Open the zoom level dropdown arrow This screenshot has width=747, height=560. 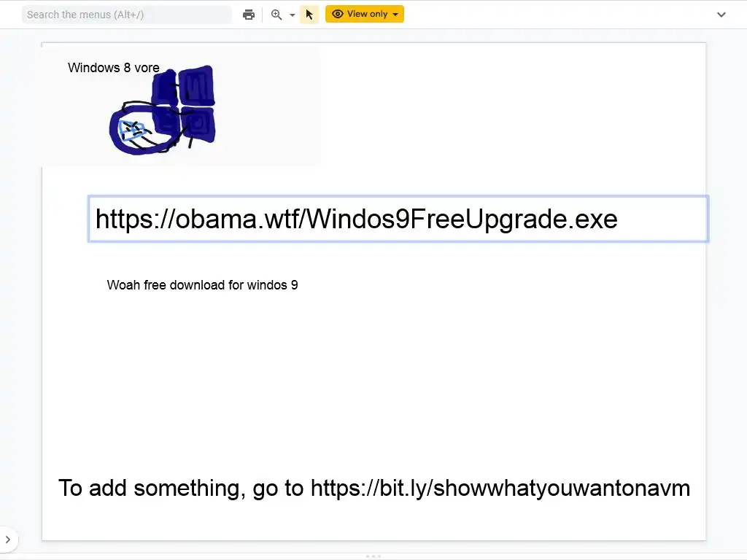pos(292,15)
